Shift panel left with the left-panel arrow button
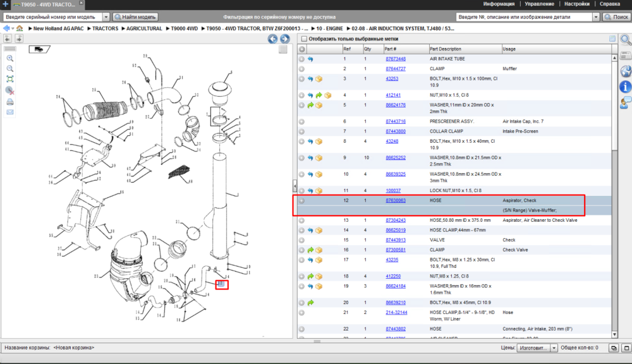 [8, 39]
